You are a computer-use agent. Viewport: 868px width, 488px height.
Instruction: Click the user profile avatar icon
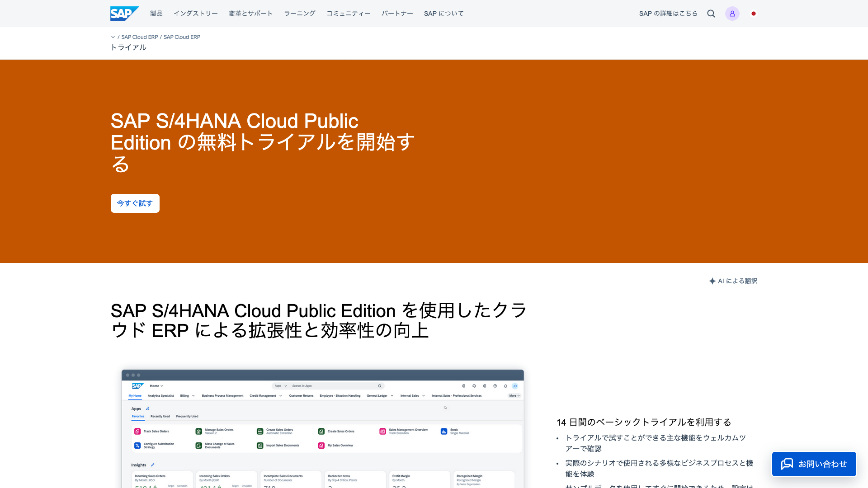point(732,14)
